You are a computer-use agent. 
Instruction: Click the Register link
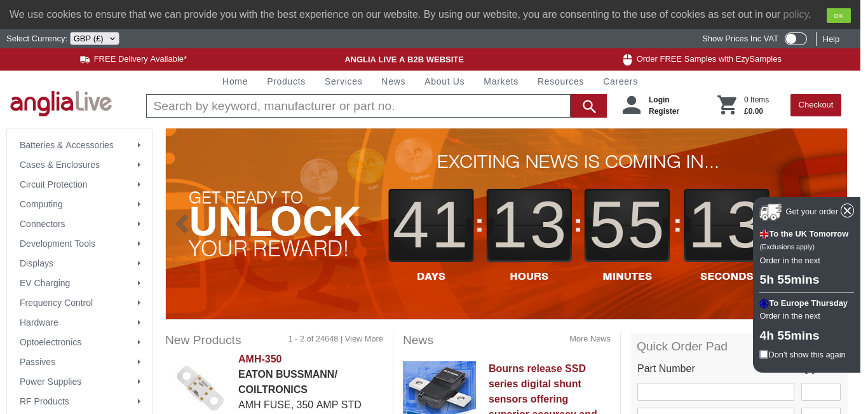[x=664, y=111]
